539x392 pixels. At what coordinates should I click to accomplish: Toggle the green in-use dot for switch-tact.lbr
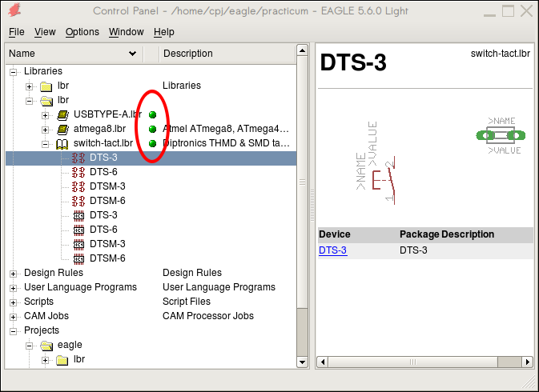click(x=152, y=143)
